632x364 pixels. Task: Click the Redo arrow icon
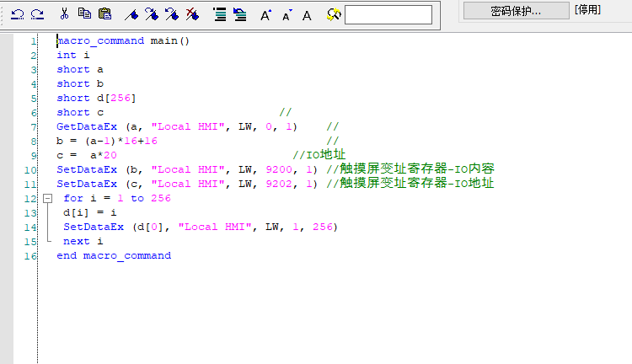click(x=37, y=14)
